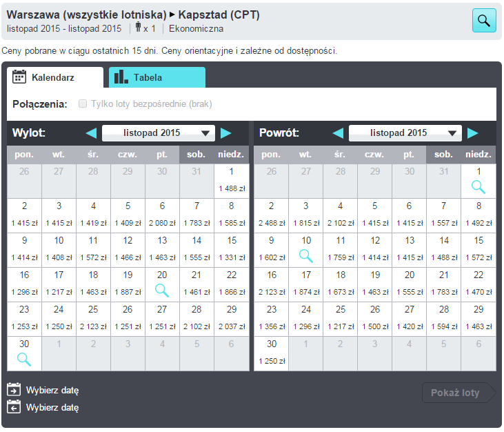Viewport: 504px width, 432px height.
Task: Select Wylot day 10 priced 1 408 zł
Action: 59,250
